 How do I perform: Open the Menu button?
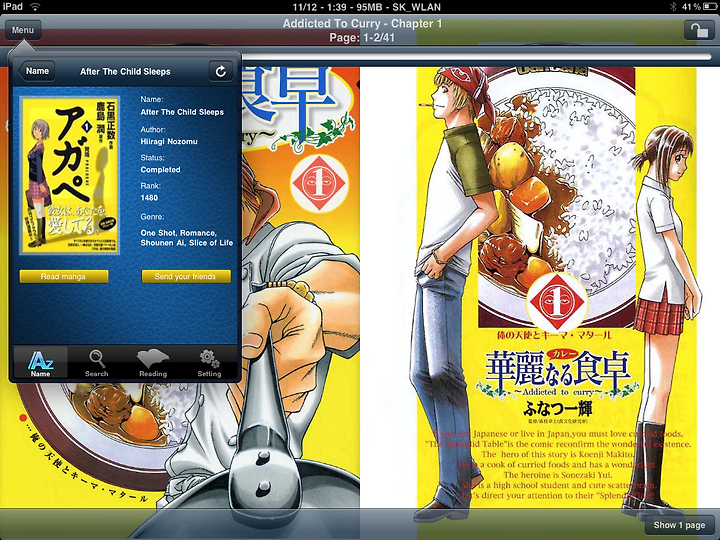pos(23,30)
